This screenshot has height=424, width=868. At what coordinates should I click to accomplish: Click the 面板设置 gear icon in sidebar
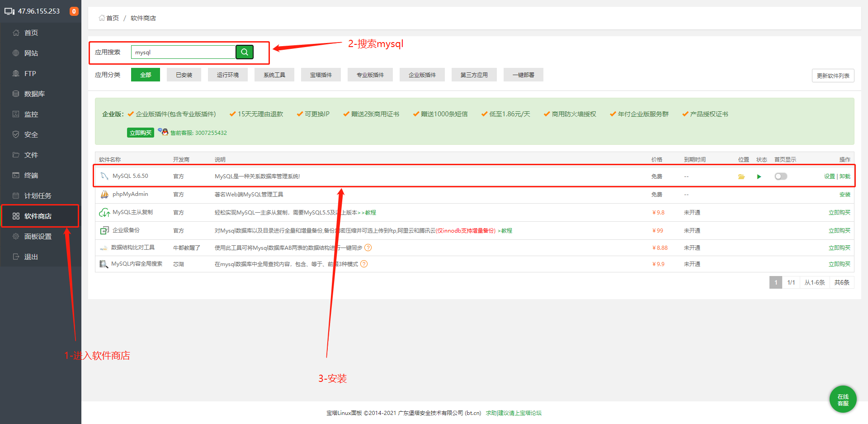[16, 236]
